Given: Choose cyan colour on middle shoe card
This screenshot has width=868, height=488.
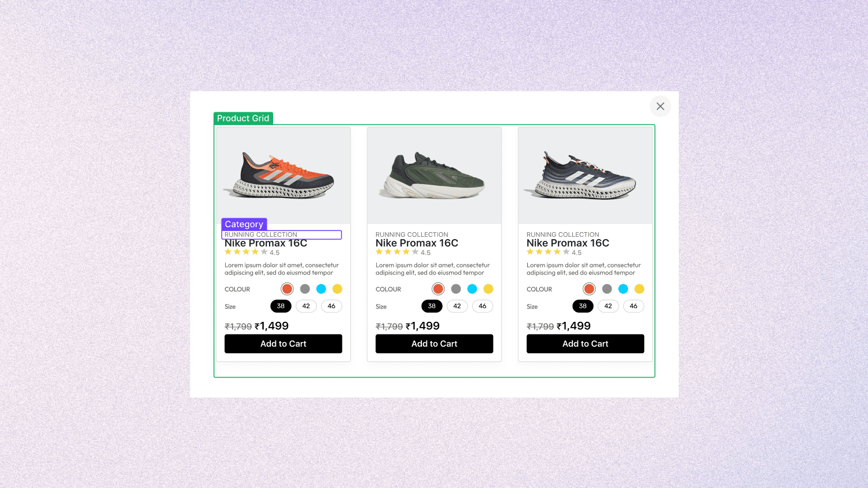Looking at the screenshot, I should 472,289.
